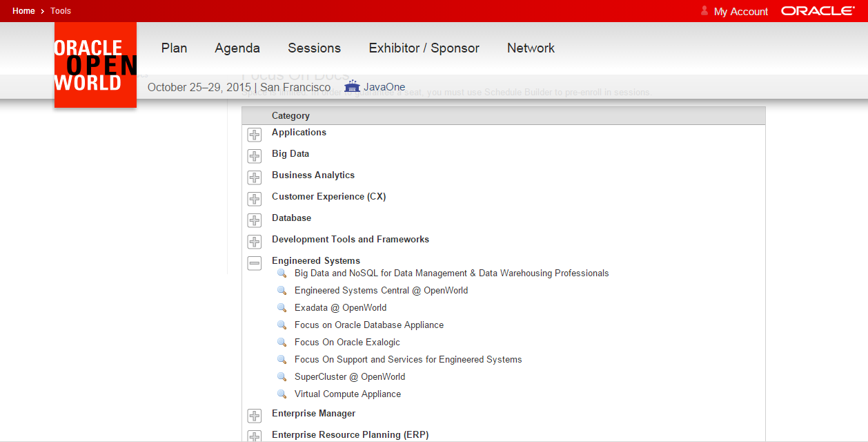Click magnifier icon beside Big Data and NoSQL
868x442 pixels.
282,273
